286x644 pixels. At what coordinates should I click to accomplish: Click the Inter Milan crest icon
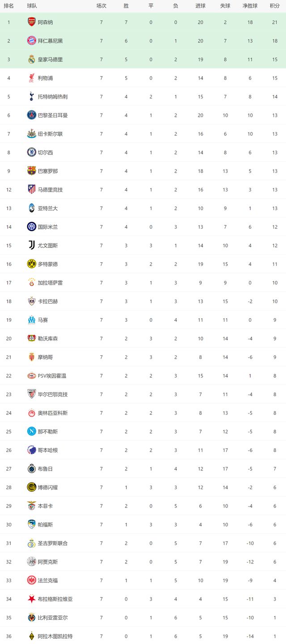pyautogui.click(x=31, y=227)
